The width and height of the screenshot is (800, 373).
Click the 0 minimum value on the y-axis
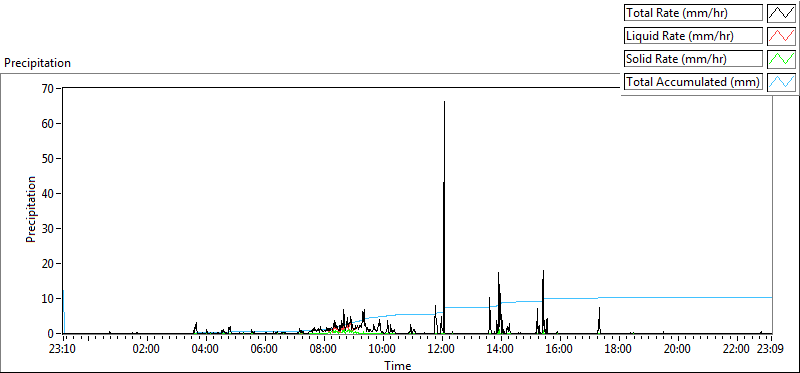pyautogui.click(x=52, y=334)
